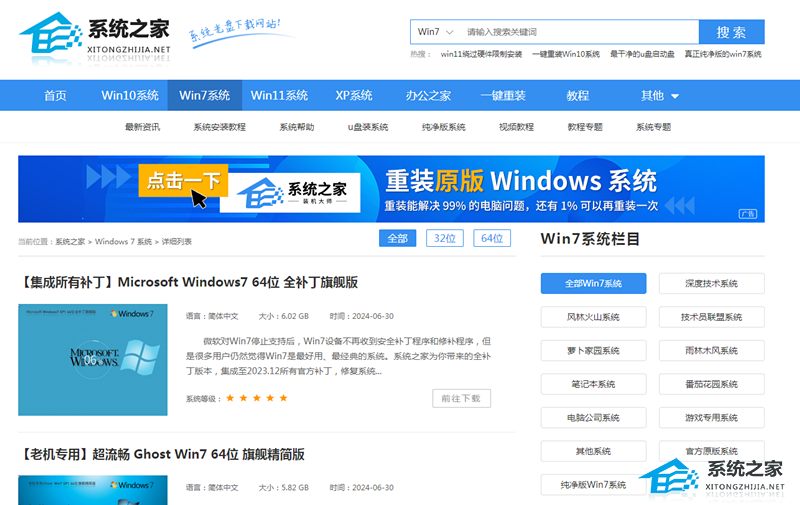Viewport: 800px width, 505px height.
Task: Select 雨林木风系统 category button
Action: (711, 351)
